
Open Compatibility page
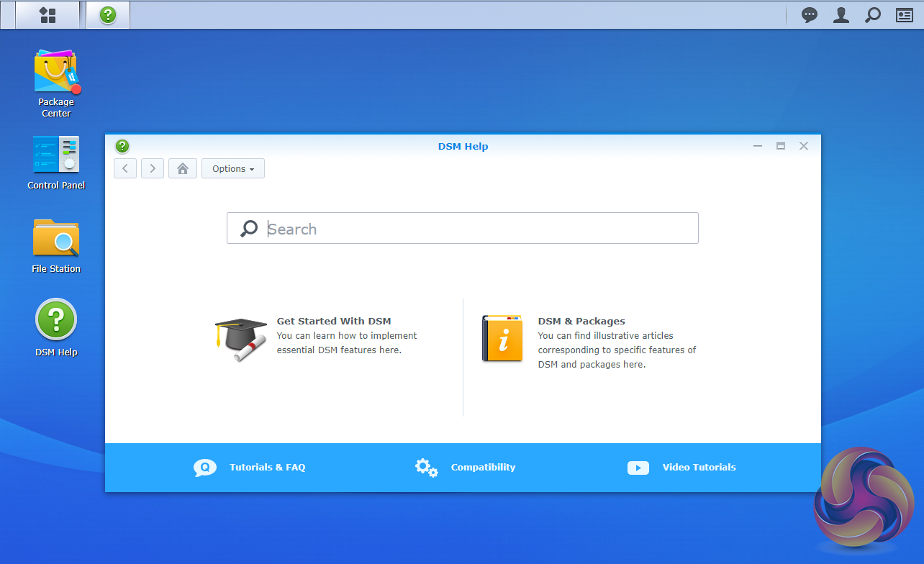coord(483,467)
